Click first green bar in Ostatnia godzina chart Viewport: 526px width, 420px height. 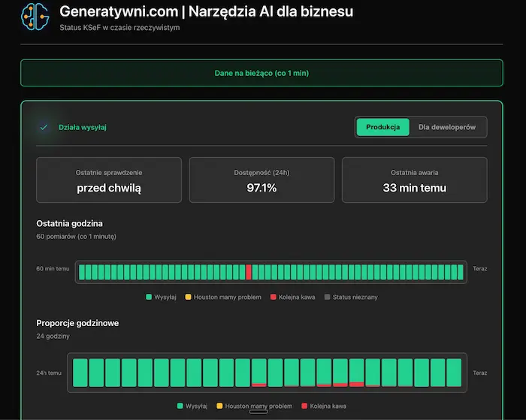point(81,272)
